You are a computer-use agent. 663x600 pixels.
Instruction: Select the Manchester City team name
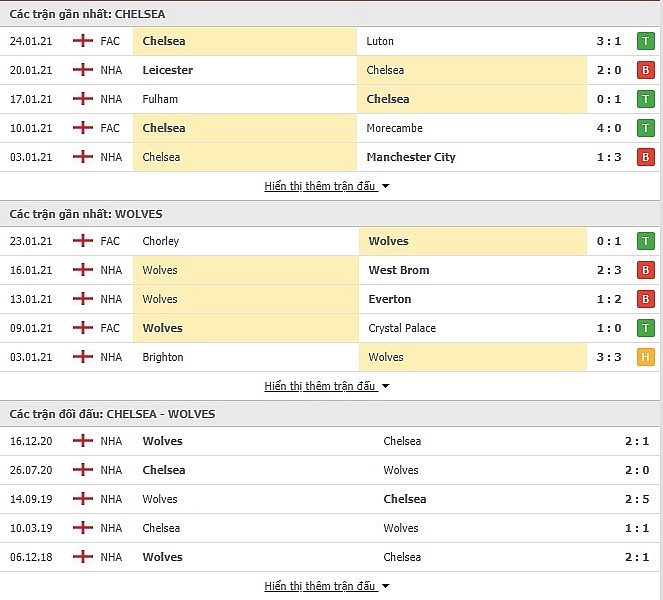(411, 157)
